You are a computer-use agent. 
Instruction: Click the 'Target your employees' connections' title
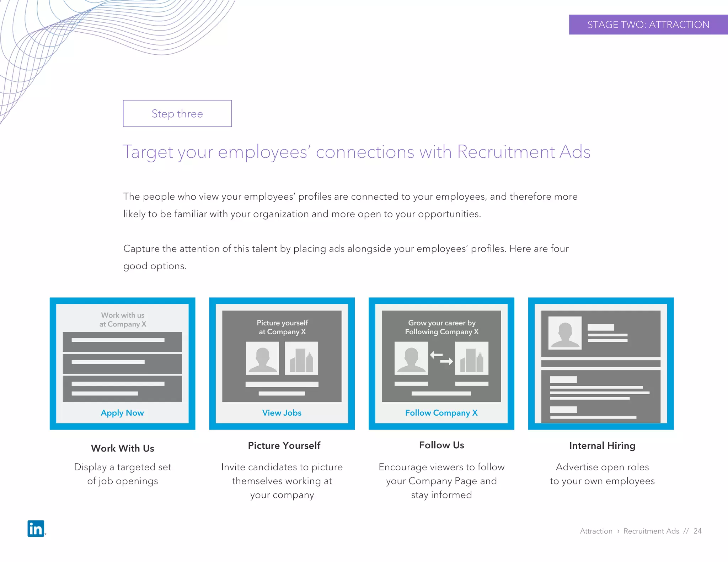357,152
